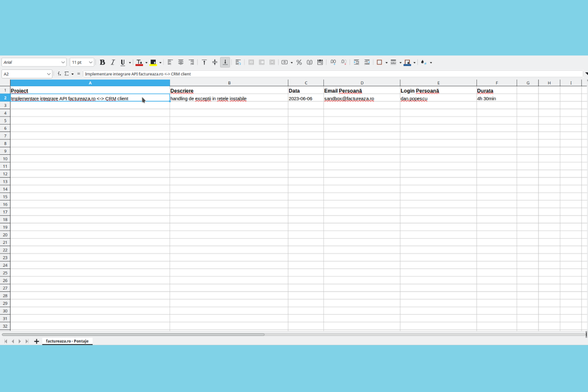588x392 pixels.
Task: Pick the yellow highlighting color swatch
Action: pos(153,64)
